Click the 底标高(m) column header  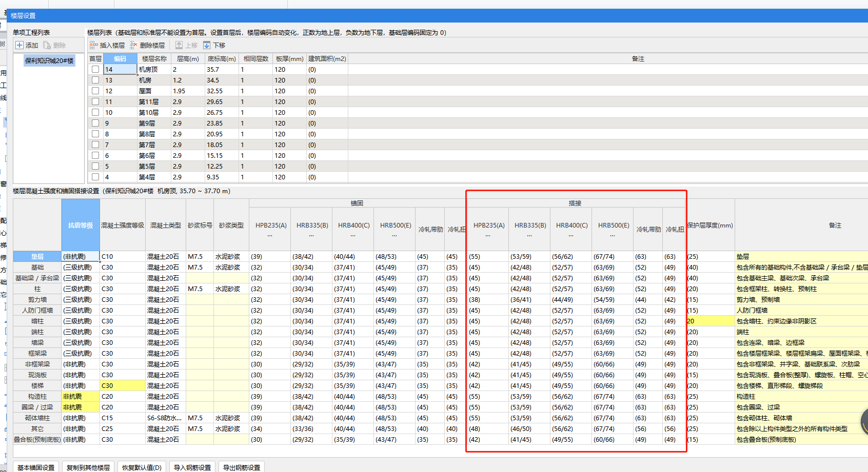point(222,58)
